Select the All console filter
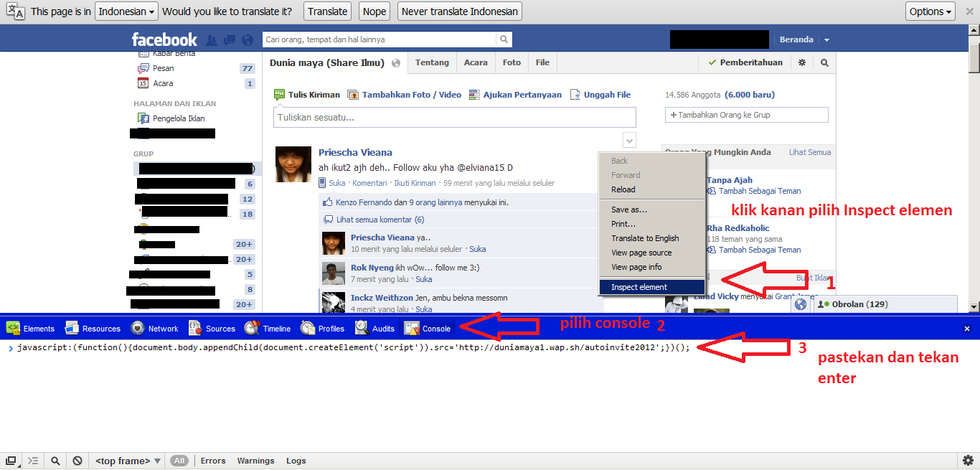This screenshot has width=980, height=470. (179, 461)
